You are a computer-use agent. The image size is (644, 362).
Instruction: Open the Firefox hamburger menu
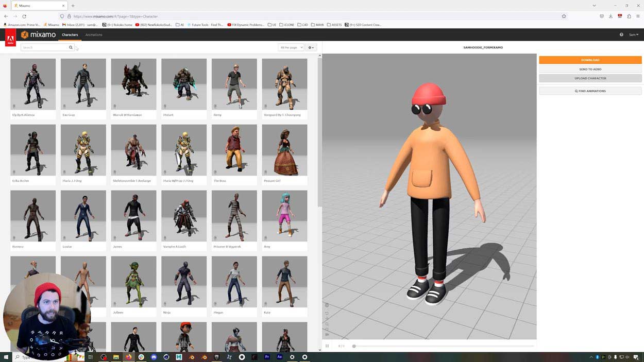(x=638, y=16)
